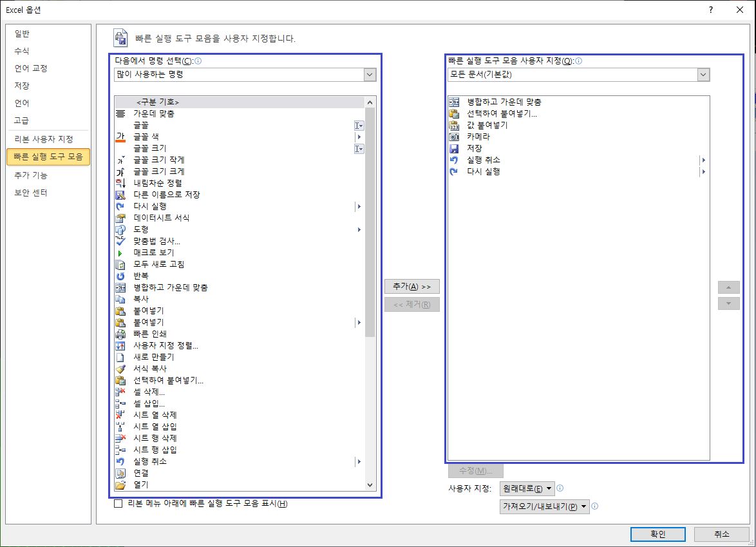This screenshot has width=756, height=547.
Task: Select 시트 행 삭제 command row
Action: coord(240,438)
